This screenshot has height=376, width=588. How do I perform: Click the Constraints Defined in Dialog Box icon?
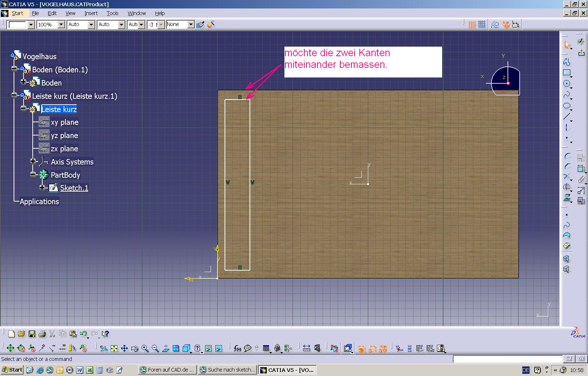581,158
